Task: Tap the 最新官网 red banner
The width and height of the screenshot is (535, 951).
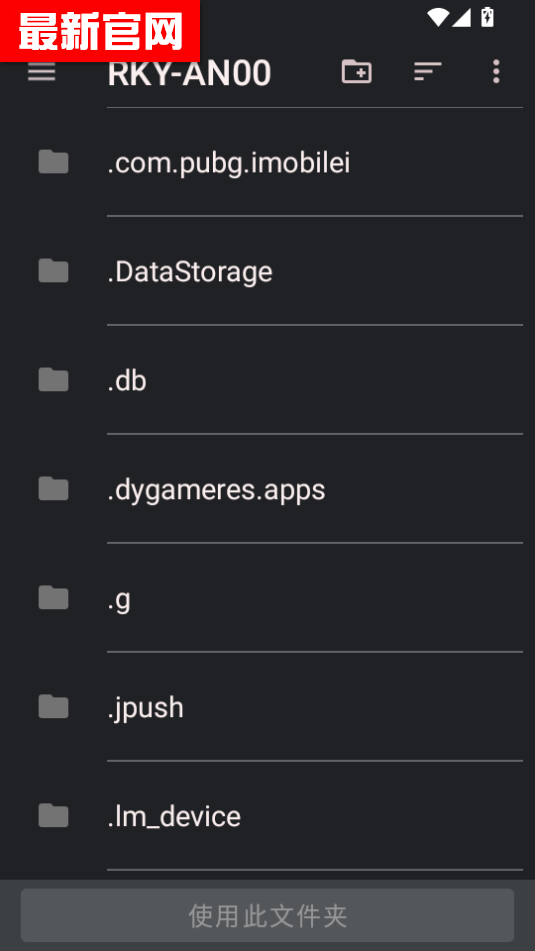Action: (100, 30)
